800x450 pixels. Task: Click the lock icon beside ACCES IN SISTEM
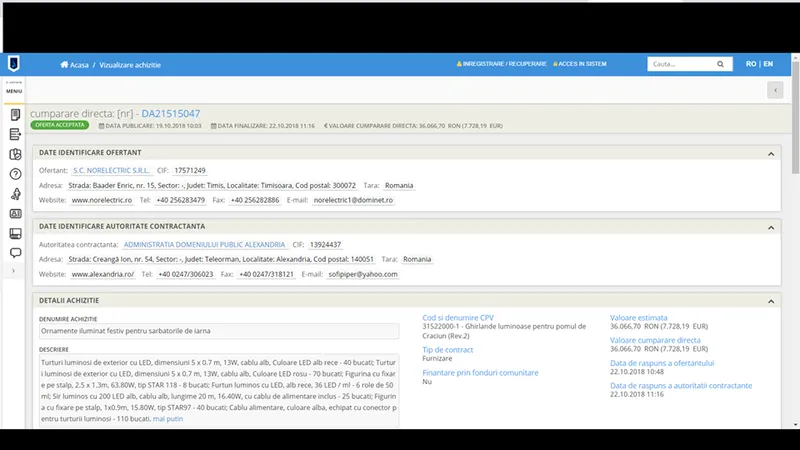click(x=555, y=64)
